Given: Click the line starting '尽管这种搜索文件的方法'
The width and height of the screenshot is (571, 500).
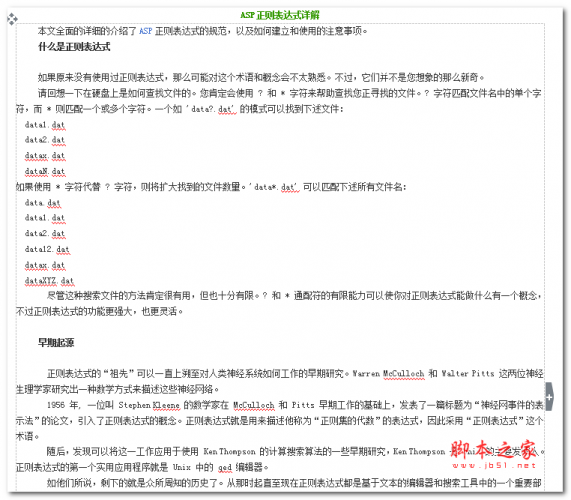Looking at the screenshot, I should click(x=294, y=296).
